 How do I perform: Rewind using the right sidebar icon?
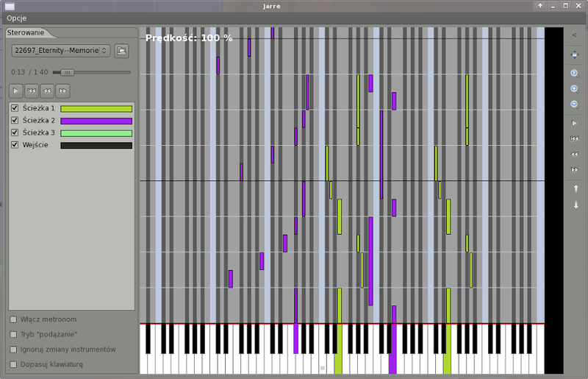coord(575,155)
